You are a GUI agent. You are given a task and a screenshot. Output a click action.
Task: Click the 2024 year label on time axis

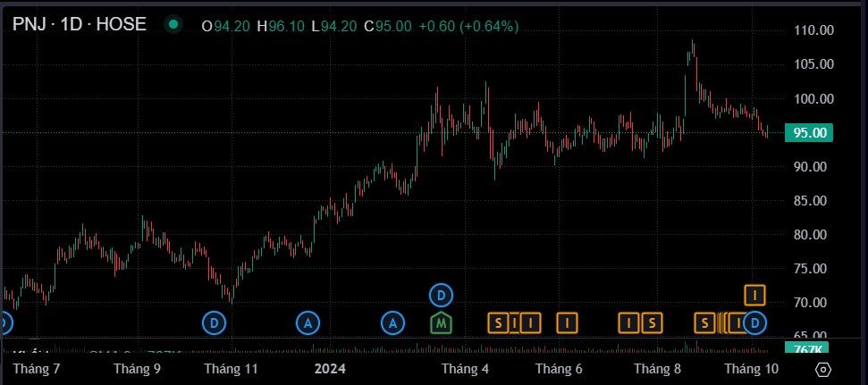[x=331, y=368]
